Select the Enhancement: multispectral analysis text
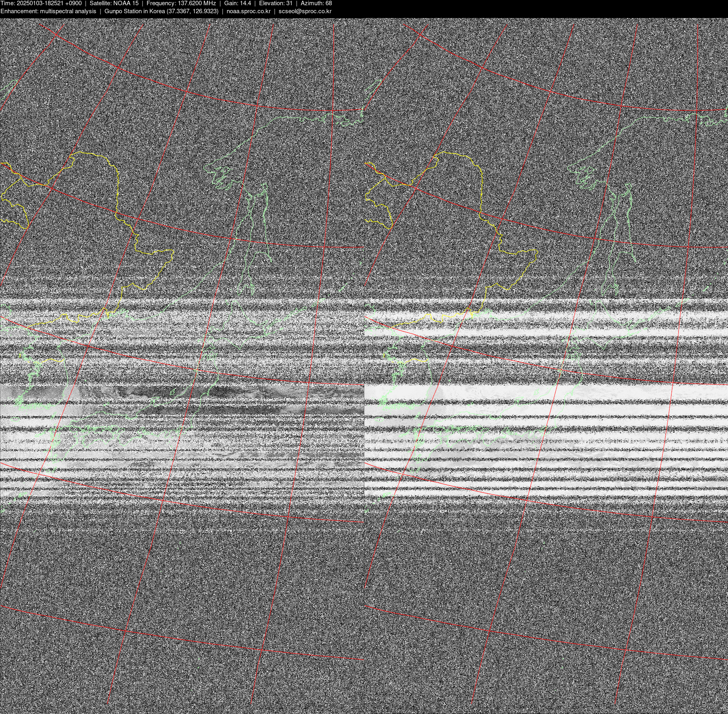Screen dimensions: 728x714 click(48, 11)
